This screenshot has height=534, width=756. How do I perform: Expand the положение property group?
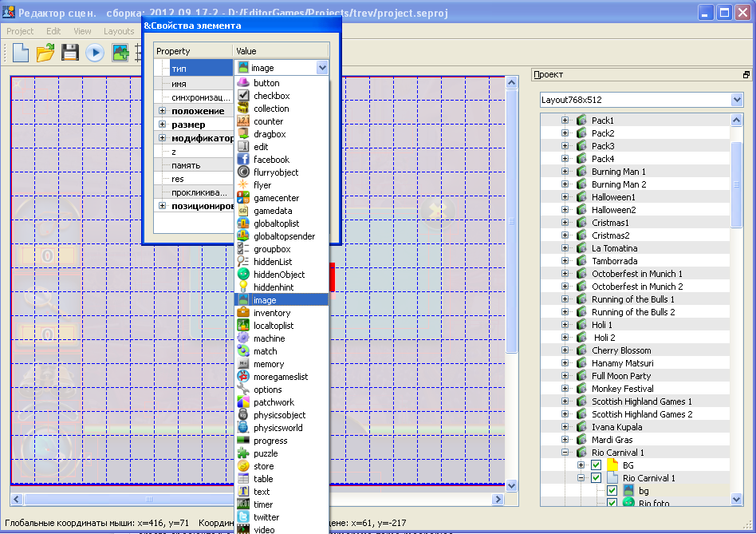tap(163, 111)
